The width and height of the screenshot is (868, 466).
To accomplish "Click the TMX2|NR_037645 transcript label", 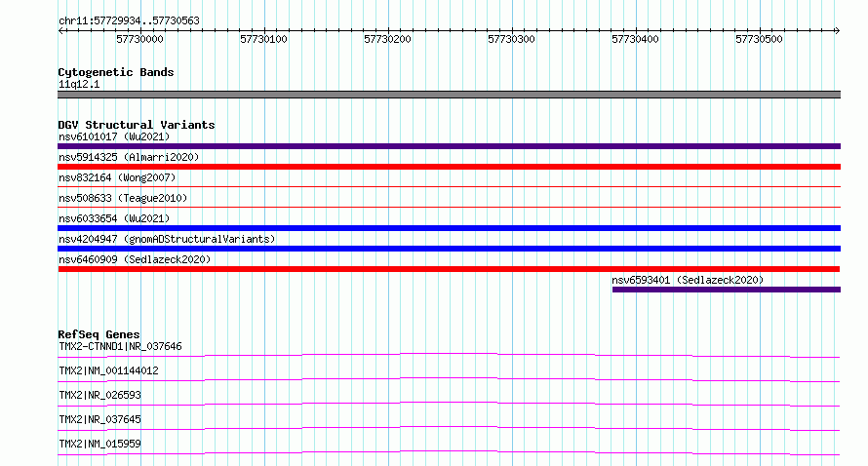I will pos(99,419).
